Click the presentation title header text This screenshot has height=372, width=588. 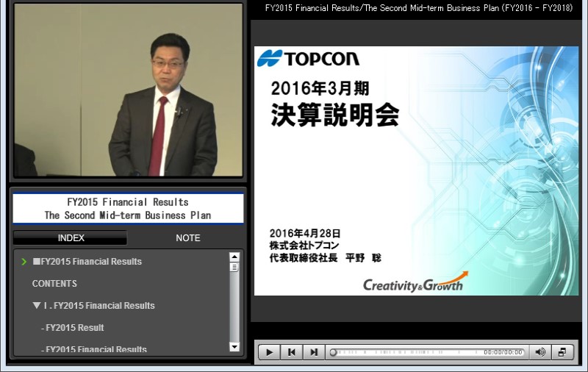pos(418,8)
